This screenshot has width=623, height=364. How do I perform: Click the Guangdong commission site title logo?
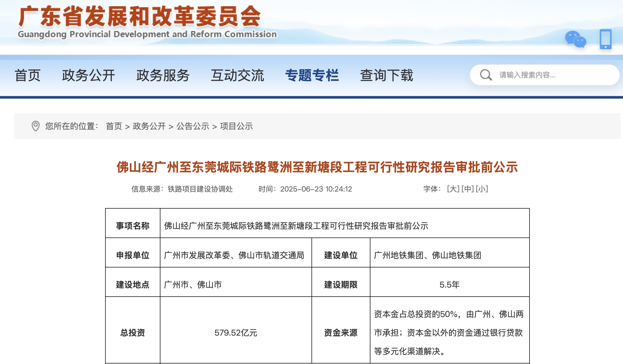pos(147,23)
